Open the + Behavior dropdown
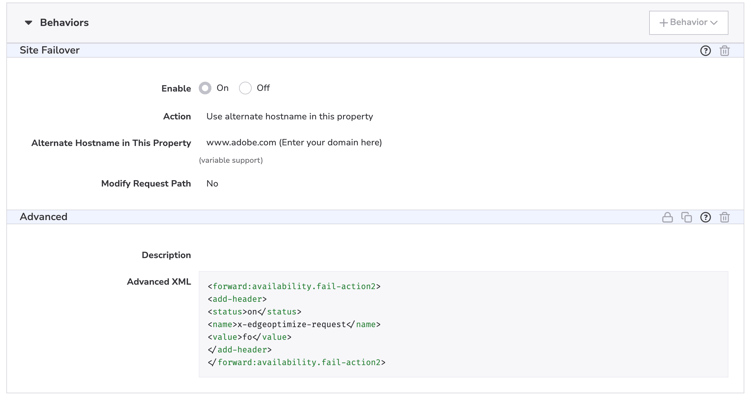Screen dimensions: 750x399 point(688,22)
